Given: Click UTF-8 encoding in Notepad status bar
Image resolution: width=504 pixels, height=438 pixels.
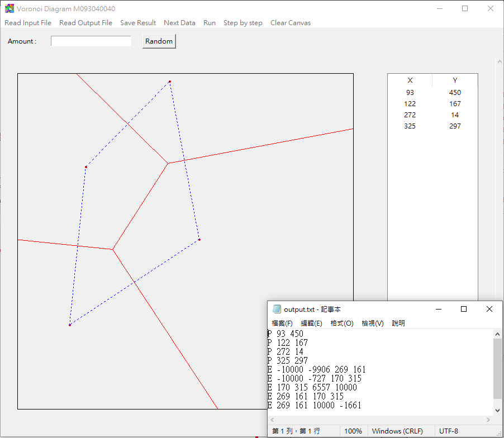Looking at the screenshot, I should 448,431.
